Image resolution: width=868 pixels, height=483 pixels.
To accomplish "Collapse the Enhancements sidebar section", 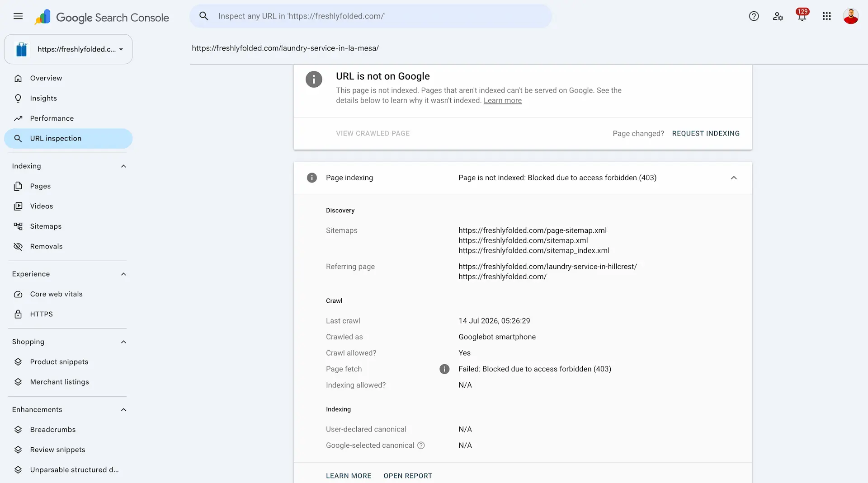I will point(123,410).
